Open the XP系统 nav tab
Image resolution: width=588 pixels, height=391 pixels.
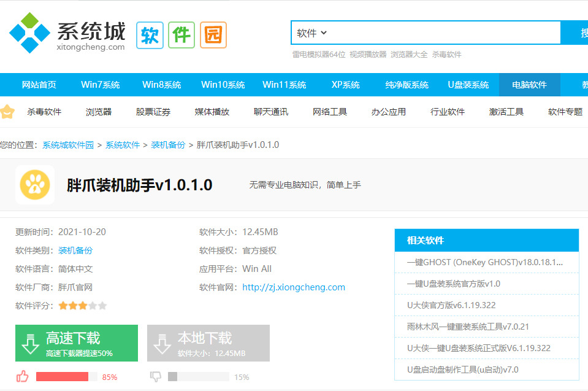click(x=345, y=85)
